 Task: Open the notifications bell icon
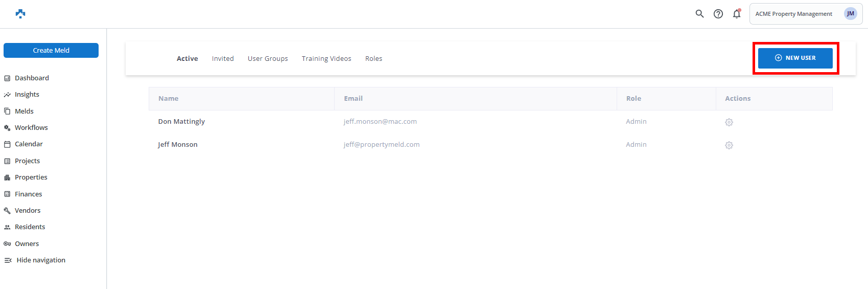click(x=736, y=14)
